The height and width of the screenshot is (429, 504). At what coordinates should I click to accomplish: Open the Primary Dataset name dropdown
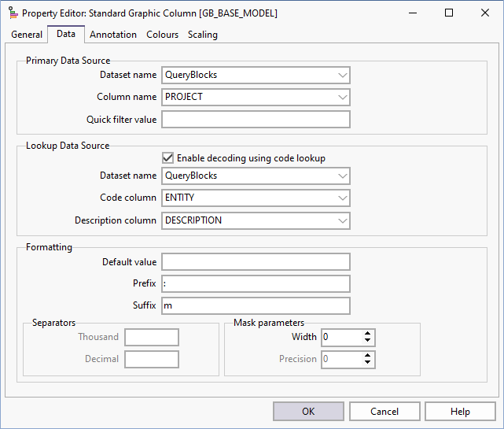(341, 76)
